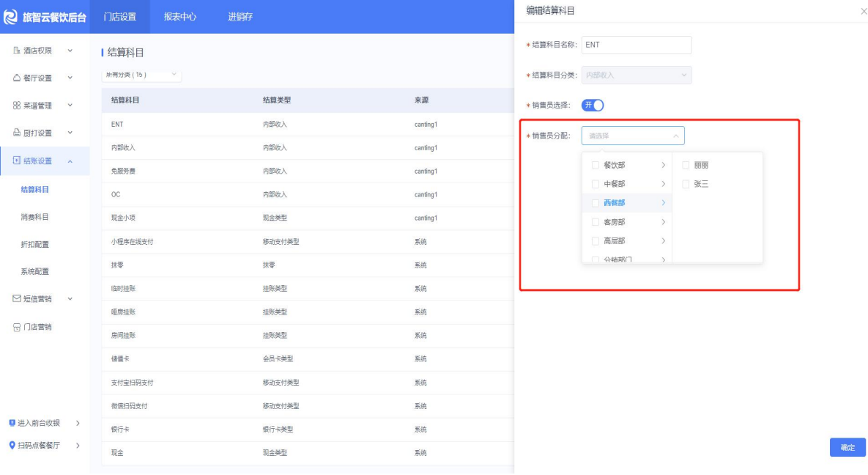This screenshot has height=475, width=868.
Task: Close the 编辑结算科目 panel
Action: click(x=864, y=11)
